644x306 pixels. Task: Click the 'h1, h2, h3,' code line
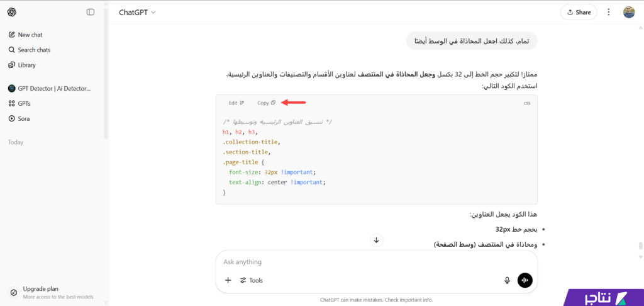coord(240,132)
